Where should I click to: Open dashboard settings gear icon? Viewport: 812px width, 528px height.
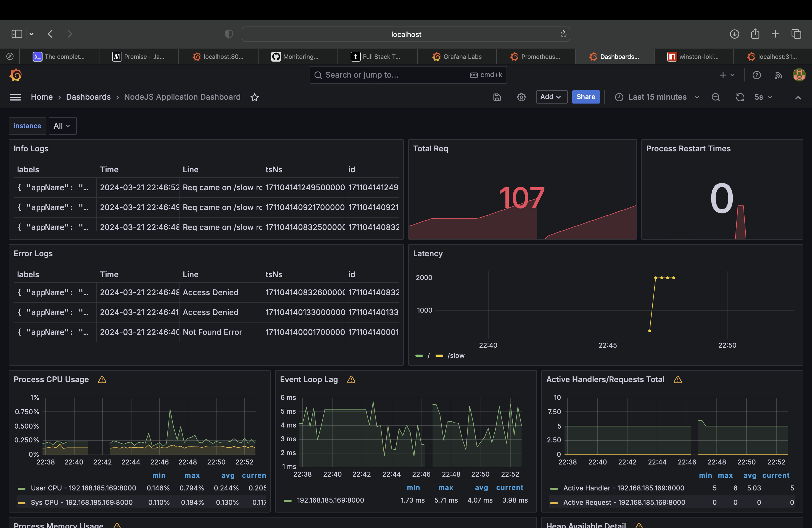(521, 97)
